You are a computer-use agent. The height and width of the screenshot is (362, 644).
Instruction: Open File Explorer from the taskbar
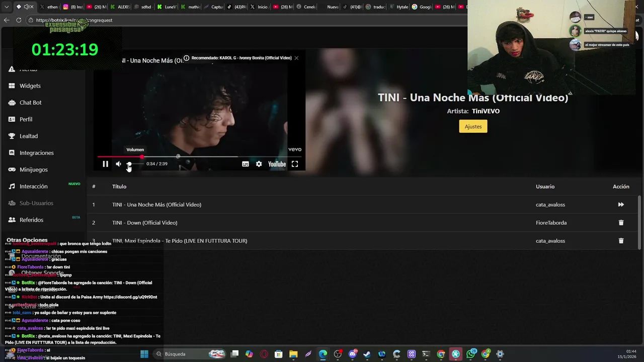[x=293, y=354]
